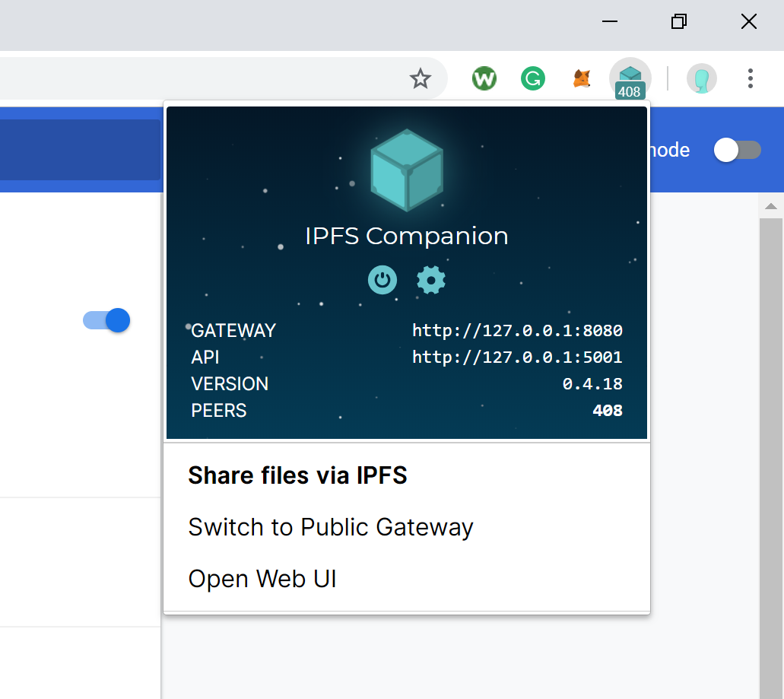
Task: Open Chrome's three-dot menu
Action: pos(751,78)
